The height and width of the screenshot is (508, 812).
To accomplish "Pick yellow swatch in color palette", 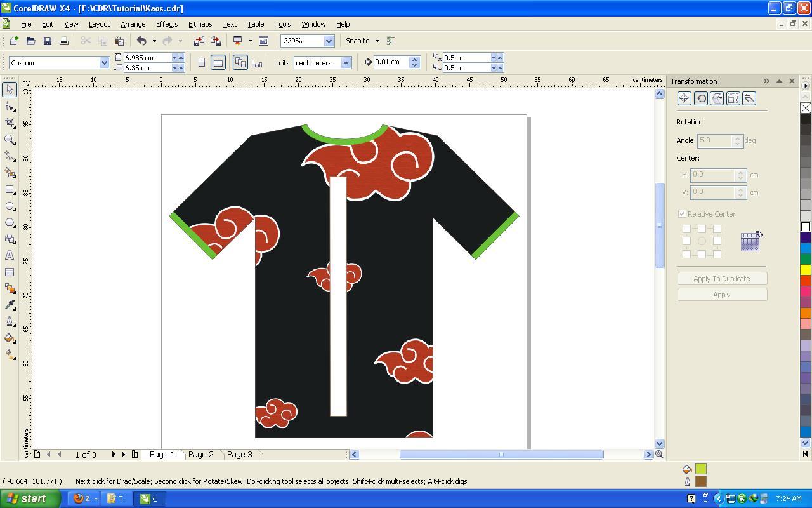I will pyautogui.click(x=806, y=270).
